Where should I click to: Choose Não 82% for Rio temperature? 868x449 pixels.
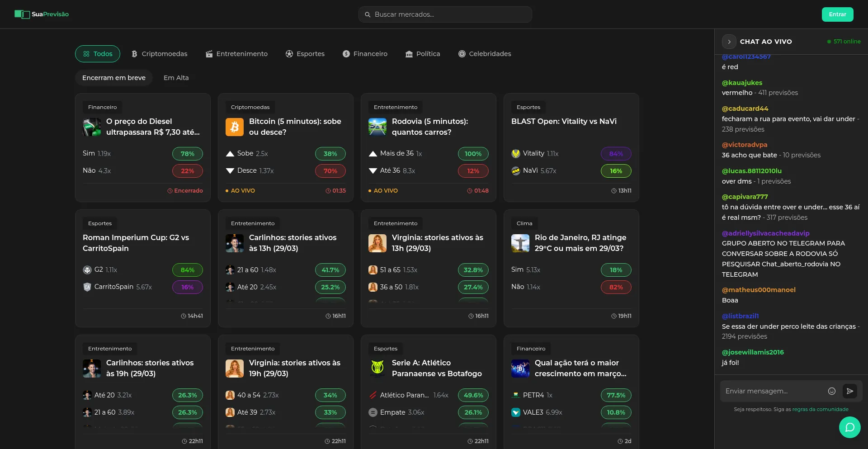(x=616, y=287)
